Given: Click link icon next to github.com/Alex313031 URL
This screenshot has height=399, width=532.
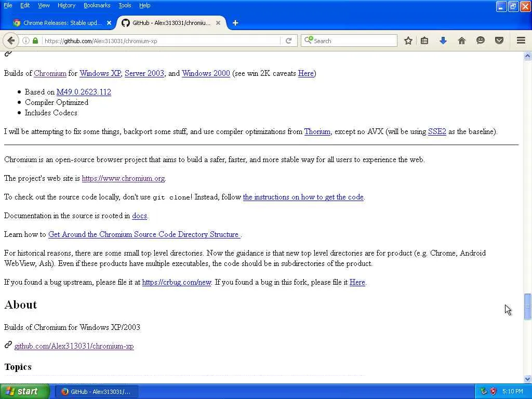Looking at the screenshot, I should click(x=8, y=345).
